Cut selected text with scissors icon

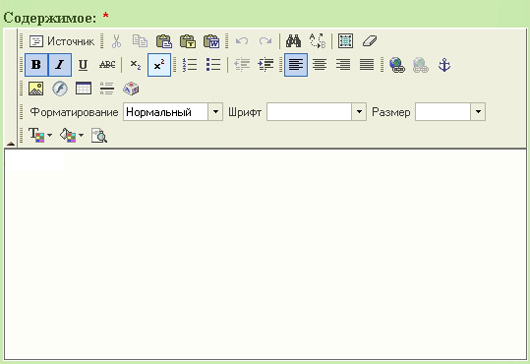(117, 41)
